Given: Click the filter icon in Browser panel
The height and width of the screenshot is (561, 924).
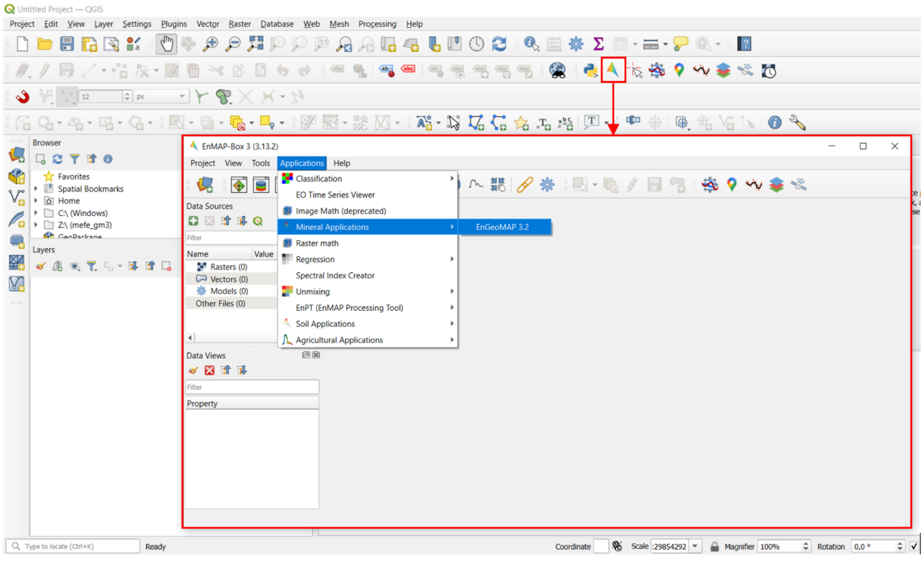Looking at the screenshot, I should pyautogui.click(x=74, y=159).
